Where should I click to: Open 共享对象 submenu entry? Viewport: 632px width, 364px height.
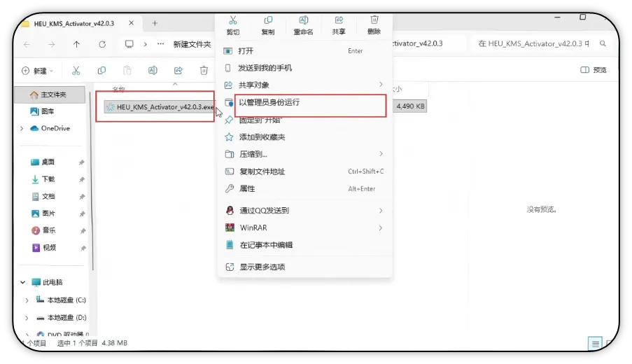[304, 85]
